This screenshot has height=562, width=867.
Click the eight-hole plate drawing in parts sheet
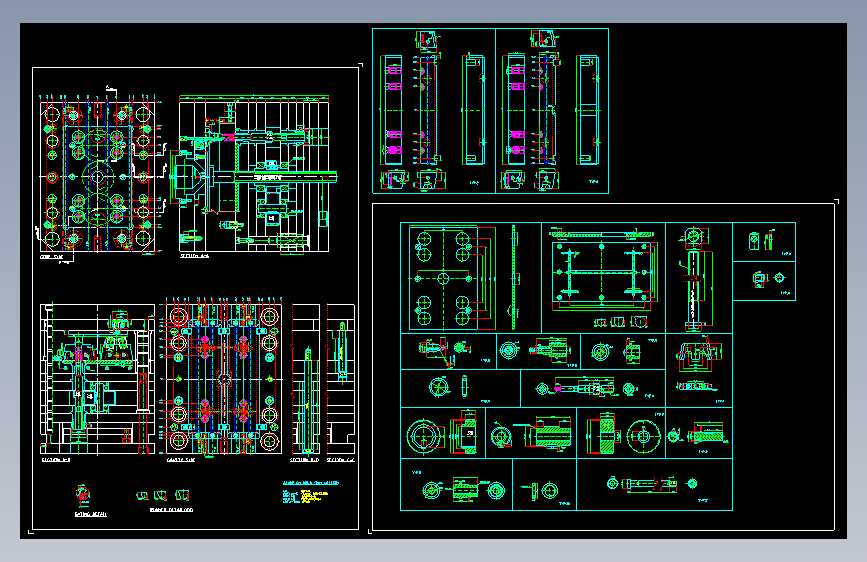443,279
